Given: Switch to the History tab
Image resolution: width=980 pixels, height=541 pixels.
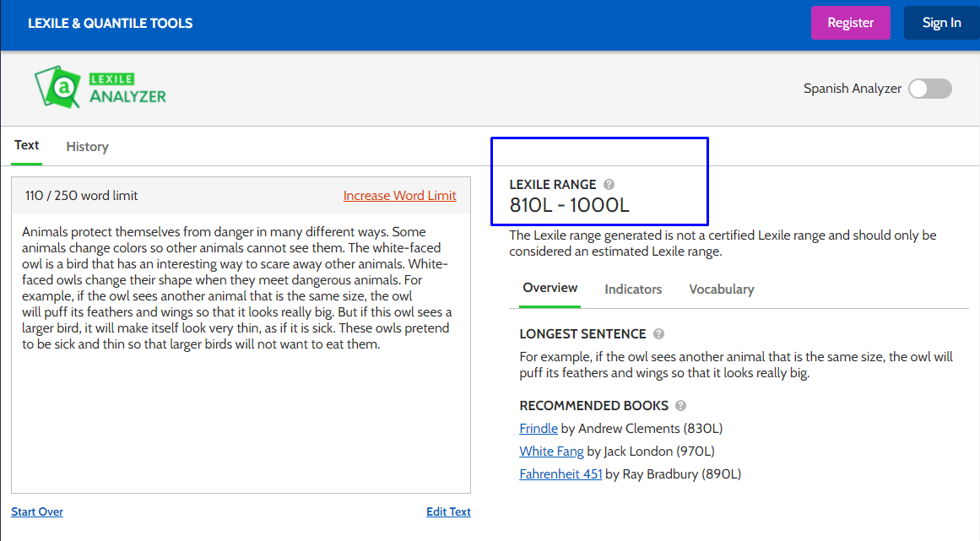Looking at the screenshot, I should click(87, 147).
